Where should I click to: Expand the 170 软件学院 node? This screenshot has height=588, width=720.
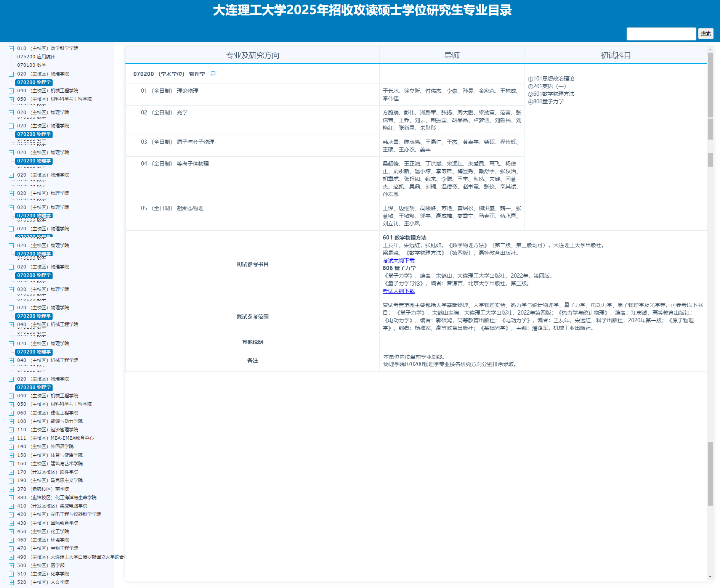pos(11,472)
